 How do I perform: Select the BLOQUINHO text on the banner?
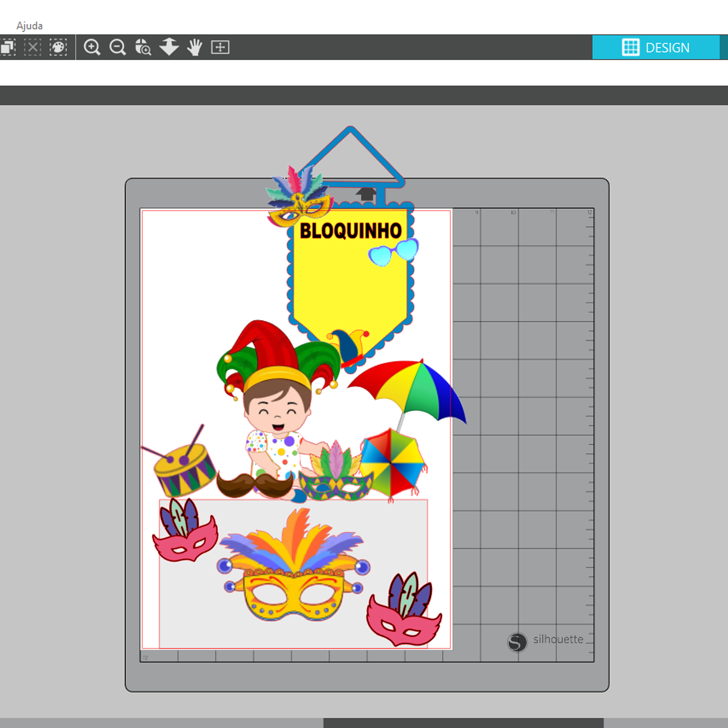pos(350,231)
